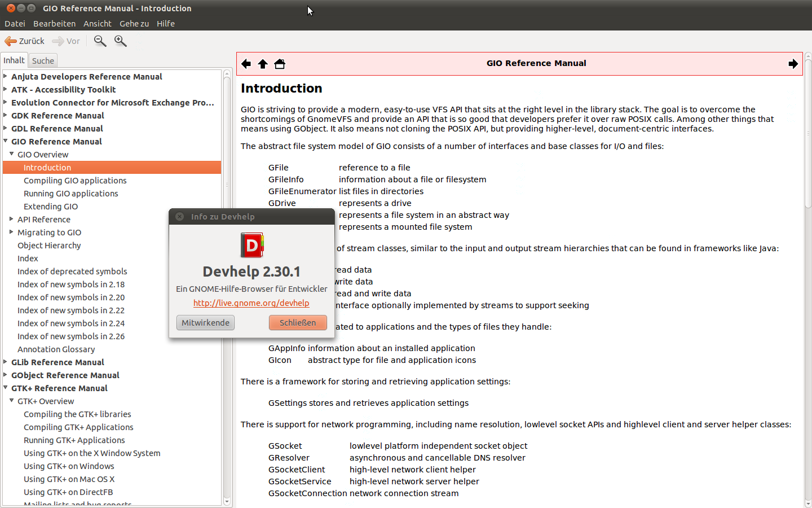Image resolution: width=812 pixels, height=508 pixels.
Task: Open the Gehe zu menu
Action: point(134,23)
